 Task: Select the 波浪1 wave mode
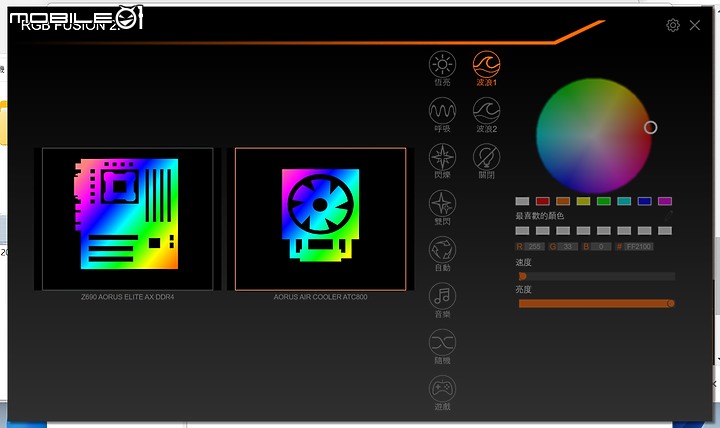click(x=486, y=64)
